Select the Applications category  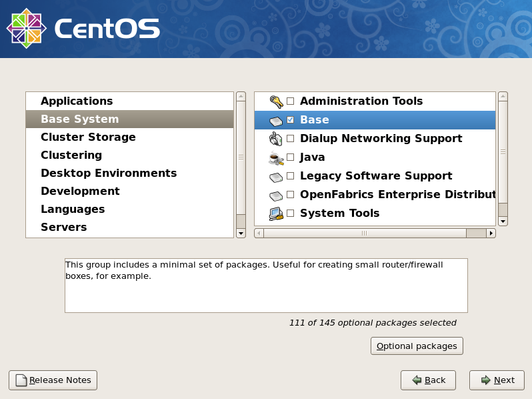tap(129, 101)
